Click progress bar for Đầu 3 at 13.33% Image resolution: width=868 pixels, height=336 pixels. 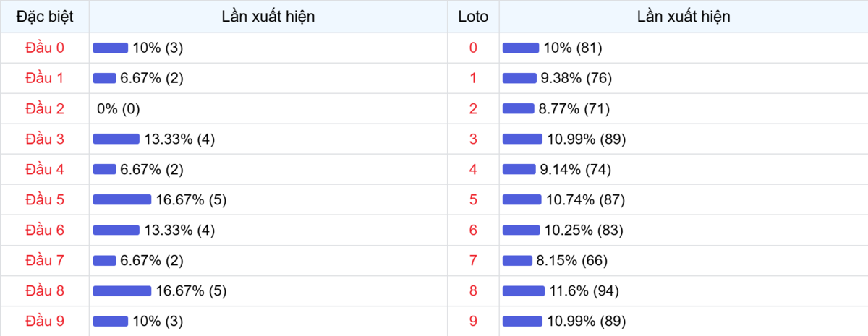point(116,139)
